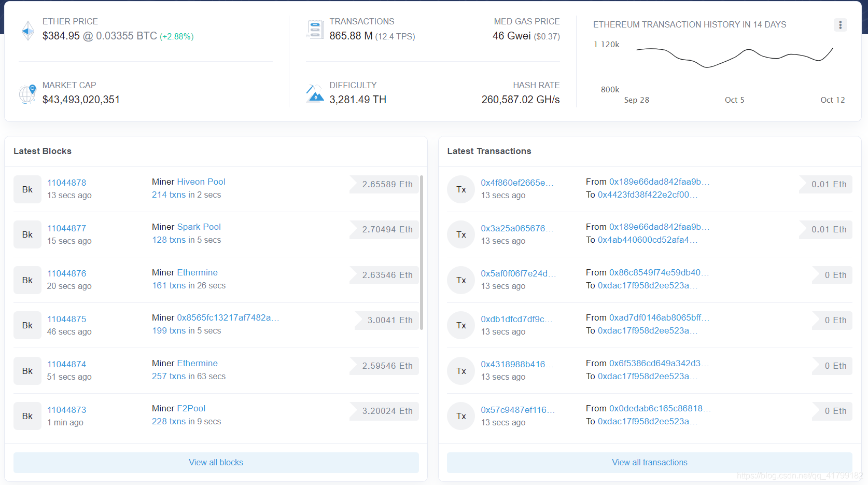Open sender address 0x6f5386cd649a342d3
The width and height of the screenshot is (868, 485).
[659, 363]
